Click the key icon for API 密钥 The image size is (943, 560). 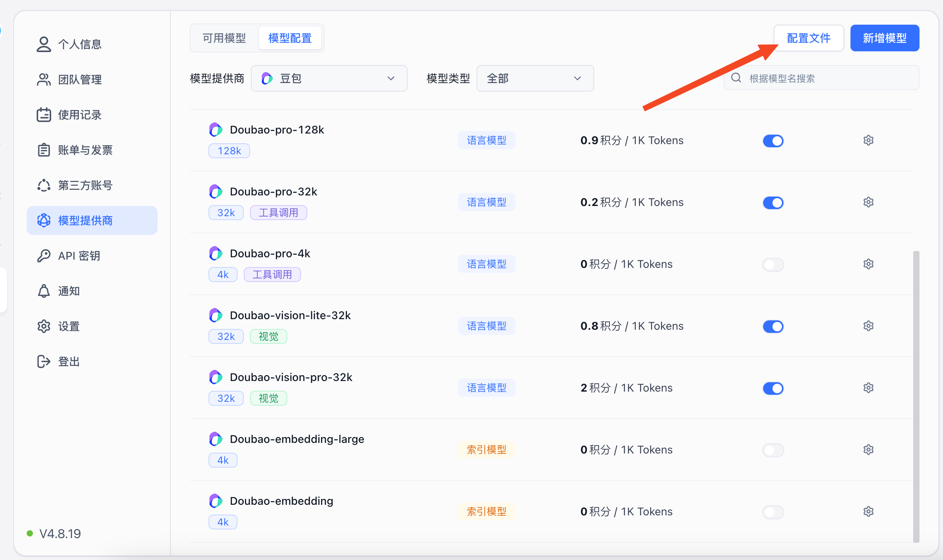tap(44, 256)
